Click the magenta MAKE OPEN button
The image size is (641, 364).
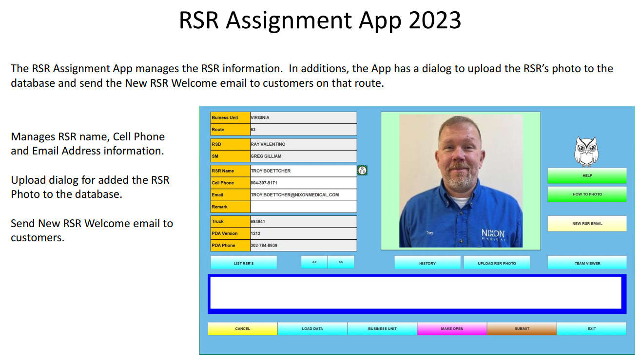pos(452,328)
